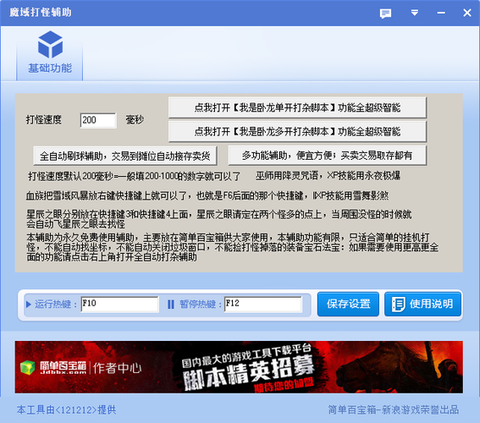480x423 pixels.
Task: Focus the 运行热键 field showing F10
Action: [x=120, y=304]
